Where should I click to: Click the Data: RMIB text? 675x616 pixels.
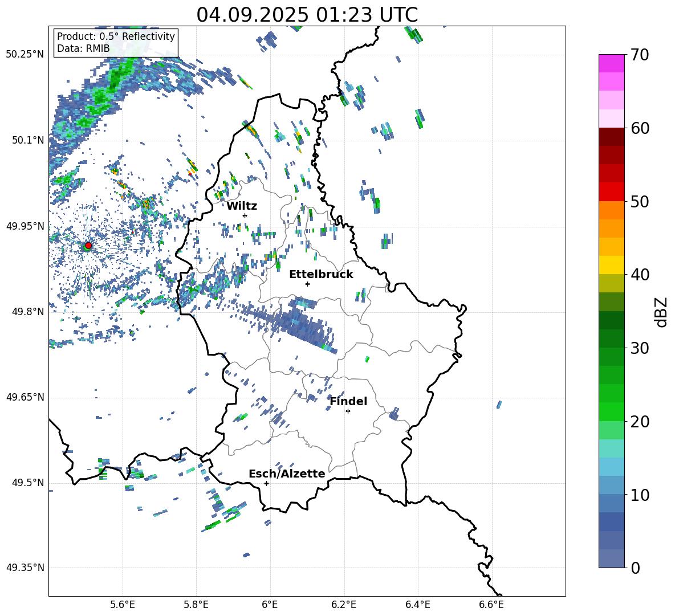coord(83,48)
